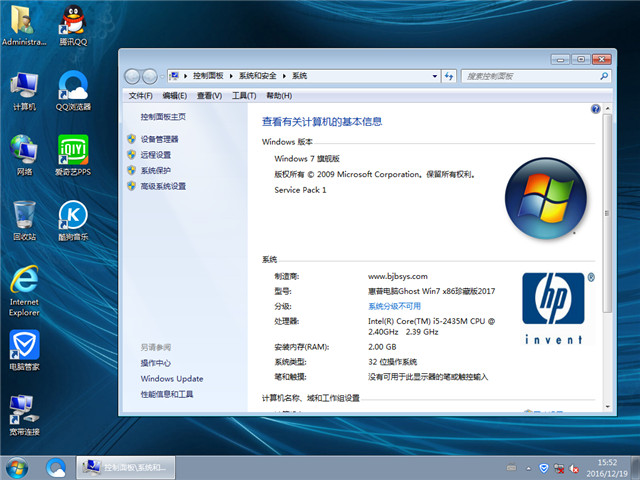Viewport: 640px width, 480px height.
Task: Open 高级系统设置 link
Action: click(163, 186)
